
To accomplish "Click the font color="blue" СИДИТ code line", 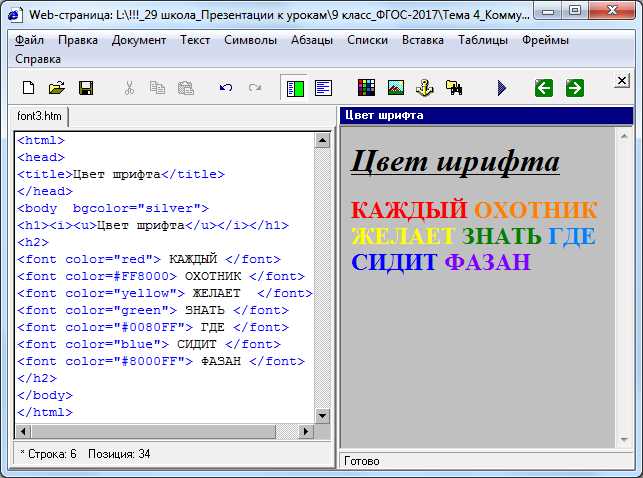I will 149,345.
